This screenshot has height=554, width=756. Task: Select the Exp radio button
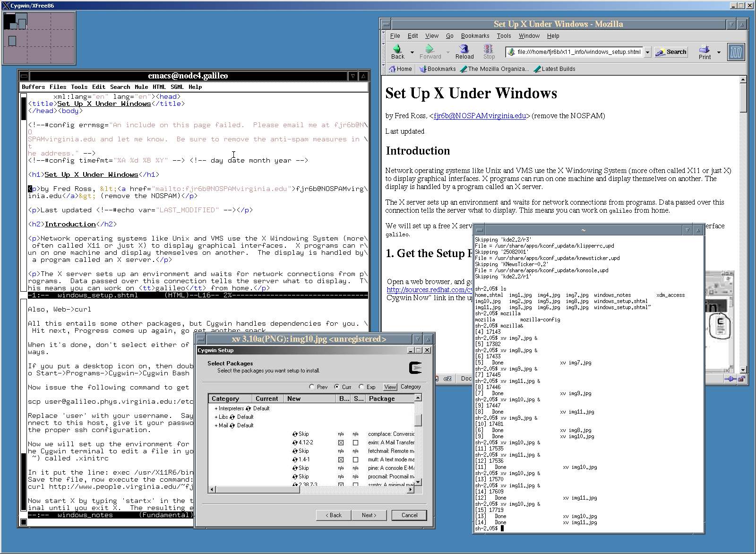(x=361, y=387)
